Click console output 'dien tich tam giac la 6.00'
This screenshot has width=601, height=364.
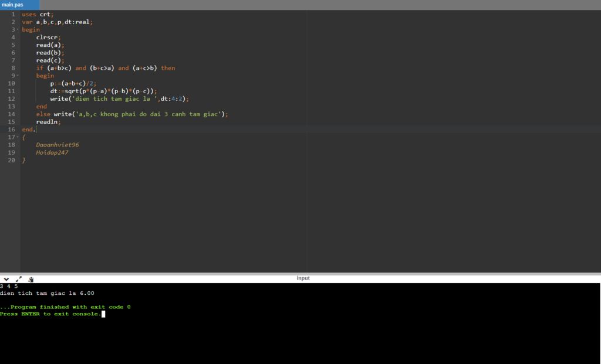(47, 293)
